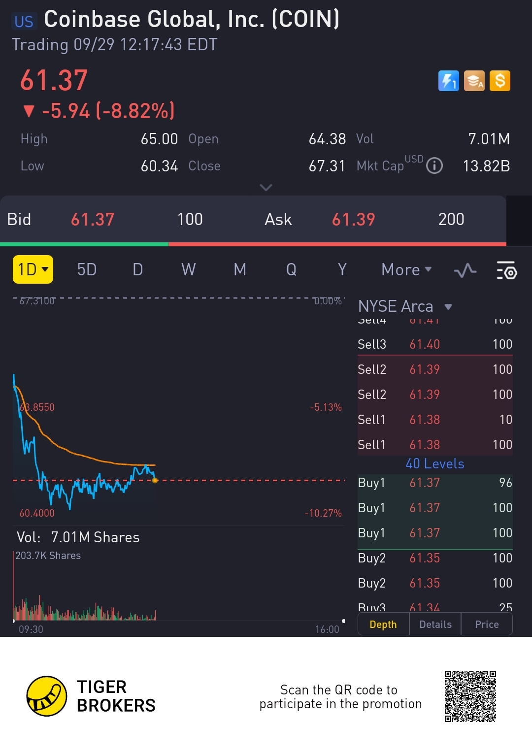Screen dimensions: 532x756
Task: Select the Details tab
Action: pos(435,624)
